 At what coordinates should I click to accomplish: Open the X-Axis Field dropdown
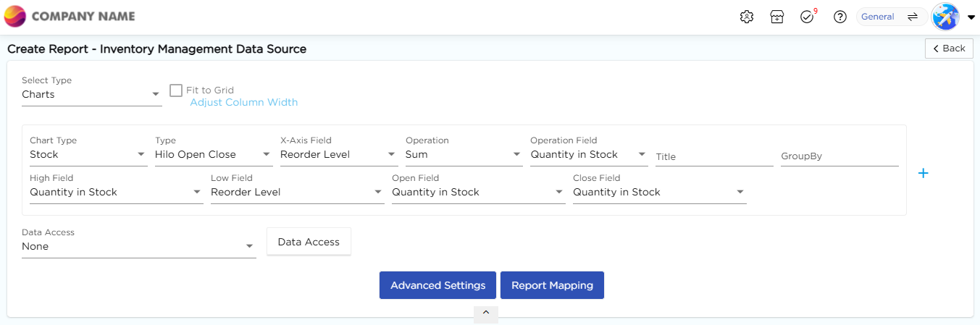338,155
